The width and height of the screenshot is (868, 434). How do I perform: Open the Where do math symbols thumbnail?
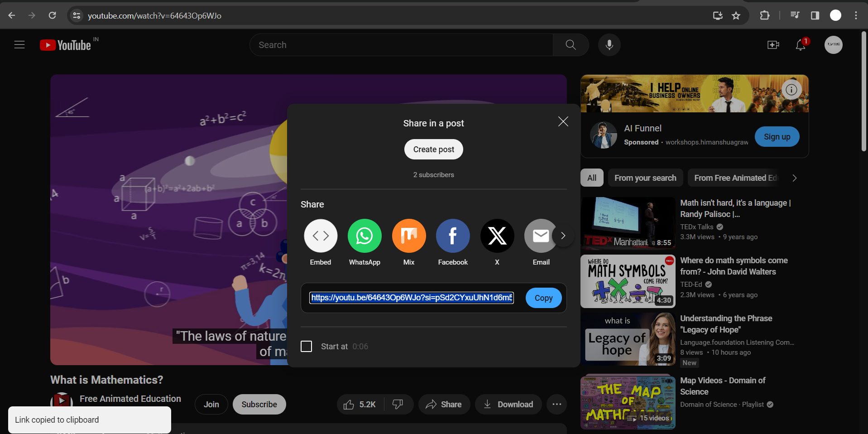point(628,281)
